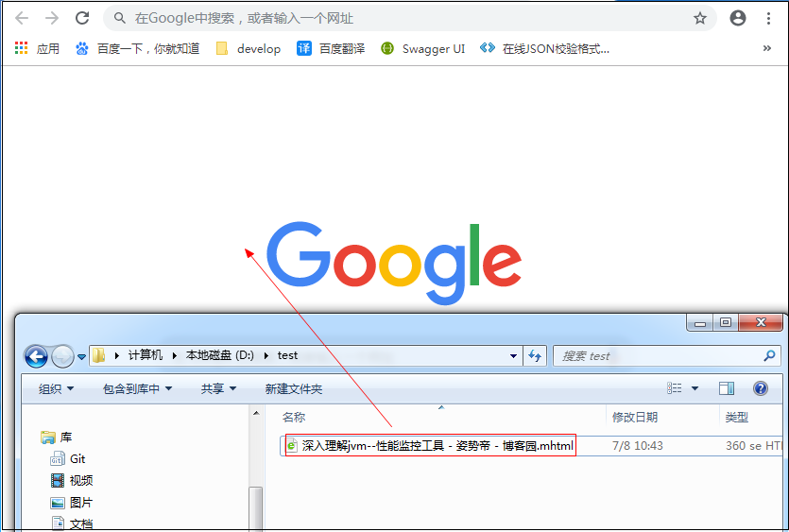Select the 视频 library in the sidebar
Viewport: 789px width, 532px height.
tap(72, 480)
